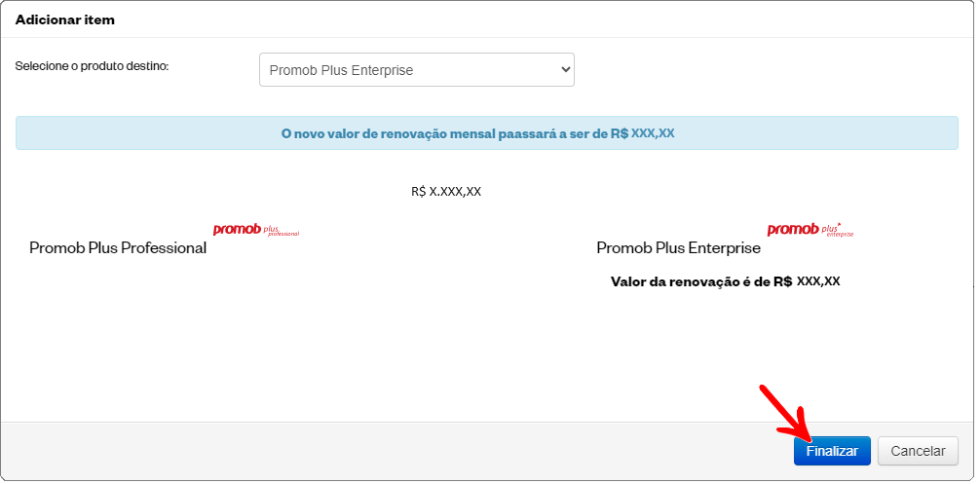This screenshot has width=980, height=484.
Task: Open the product destination dropdown
Action: pyautogui.click(x=417, y=69)
